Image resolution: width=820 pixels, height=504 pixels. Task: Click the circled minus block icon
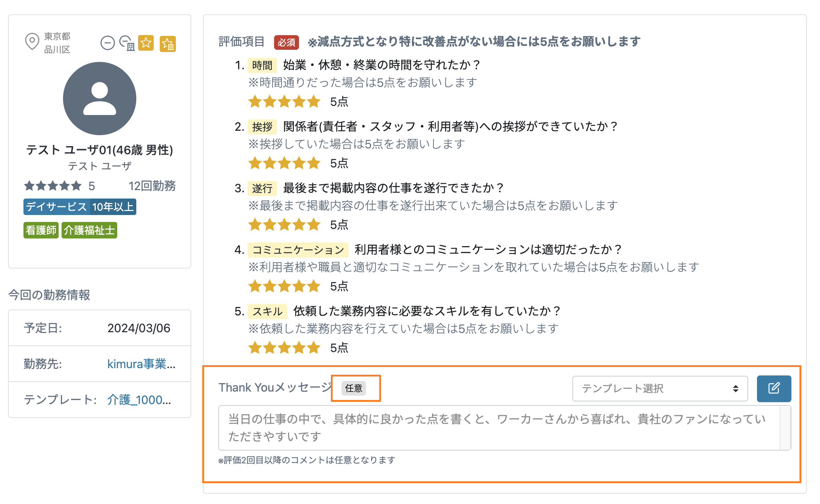[x=107, y=43]
